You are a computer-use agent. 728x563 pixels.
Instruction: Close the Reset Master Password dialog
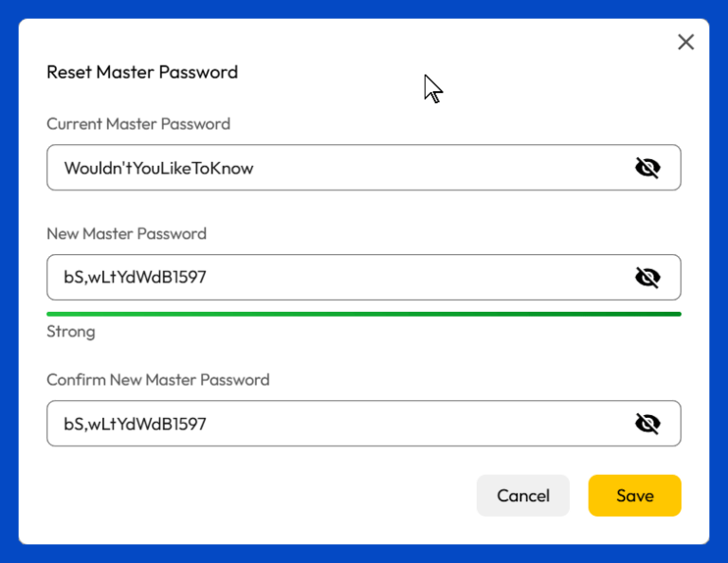[x=686, y=42]
